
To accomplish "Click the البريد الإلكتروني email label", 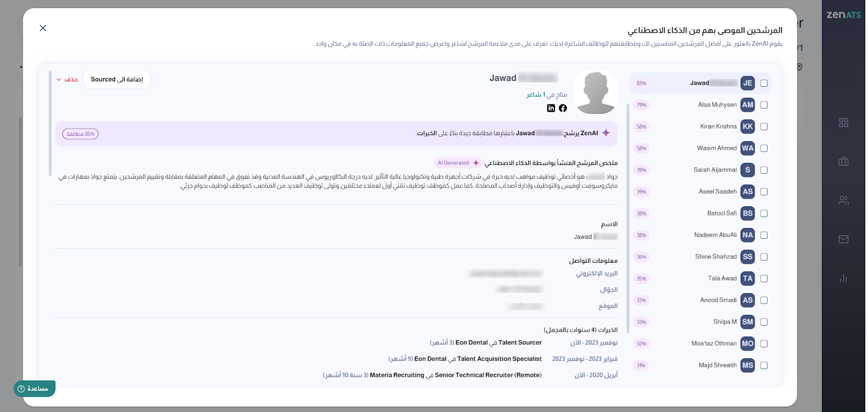I will 597,274.
